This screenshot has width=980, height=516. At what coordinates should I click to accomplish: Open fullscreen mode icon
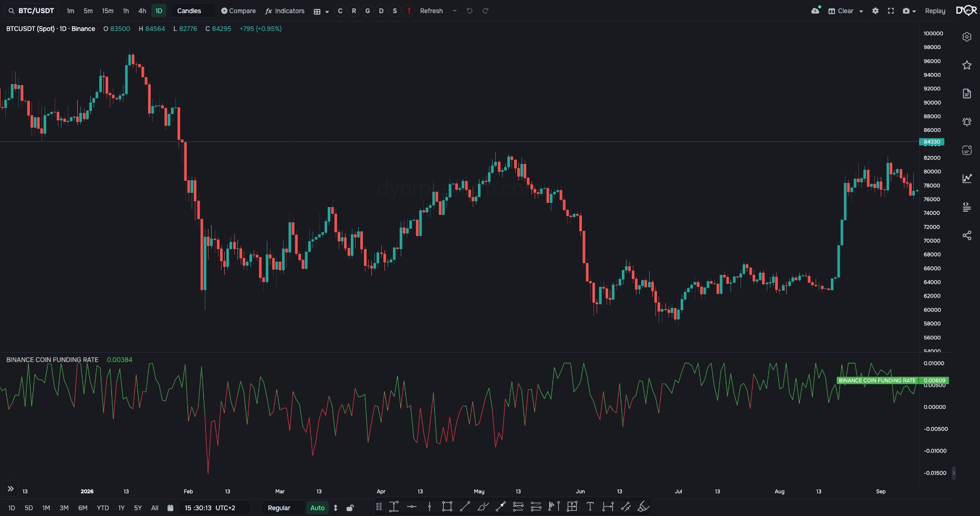click(891, 11)
